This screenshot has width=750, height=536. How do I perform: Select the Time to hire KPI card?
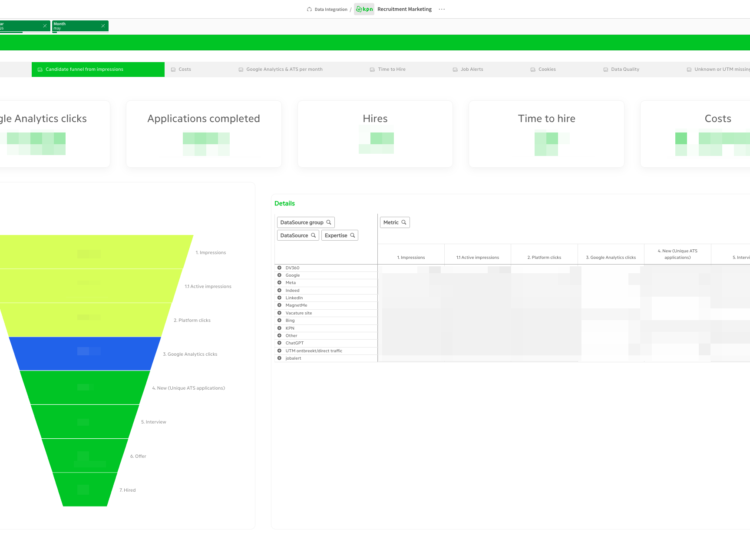(x=546, y=134)
